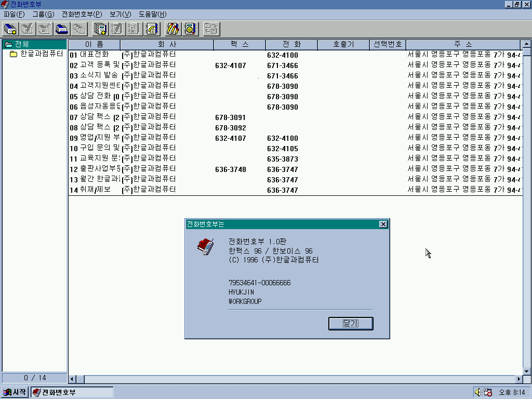Click the scheduler tray icon beside volume
The width and height of the screenshot is (532, 399).
pyautogui.click(x=488, y=393)
